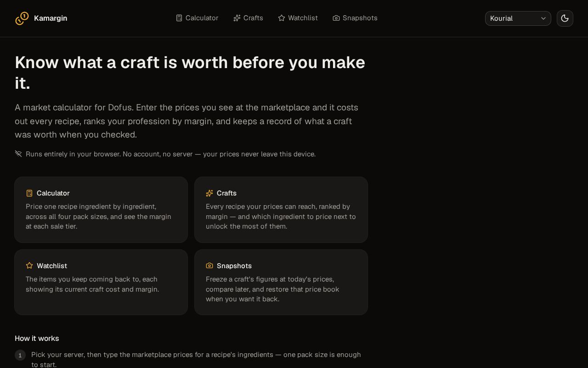Image resolution: width=588 pixels, height=368 pixels.
Task: Go to the Calculator nav tab
Action: 197,18
